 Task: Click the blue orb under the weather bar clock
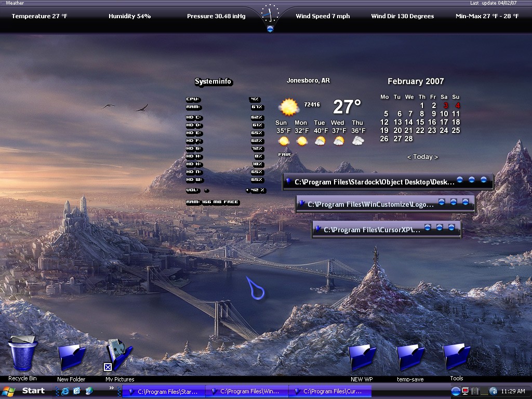coord(270,29)
